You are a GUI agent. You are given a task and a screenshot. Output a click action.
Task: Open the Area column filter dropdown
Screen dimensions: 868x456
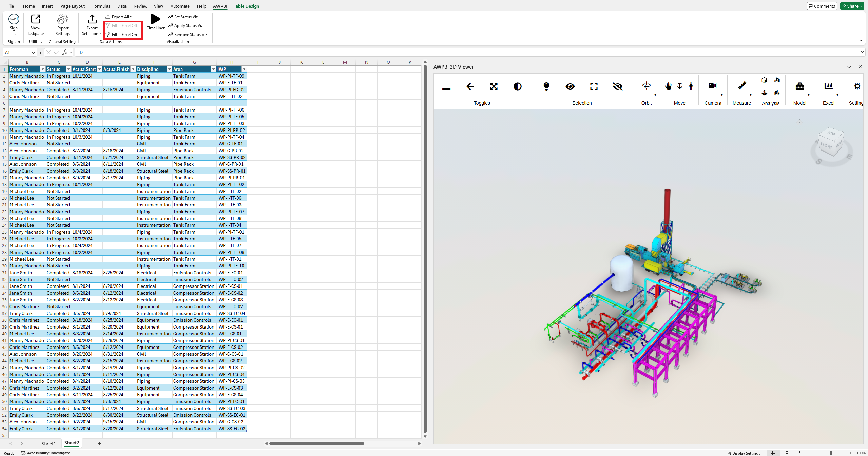click(x=213, y=69)
